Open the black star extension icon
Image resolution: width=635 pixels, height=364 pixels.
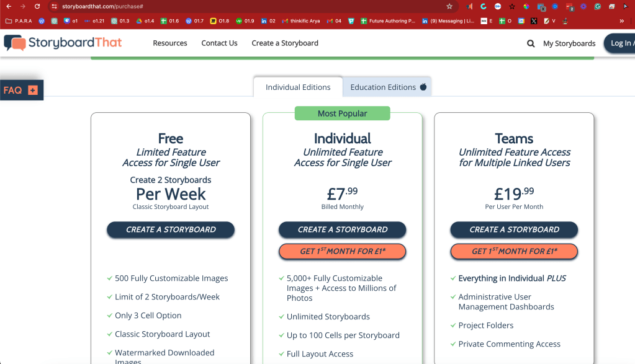[x=512, y=6]
